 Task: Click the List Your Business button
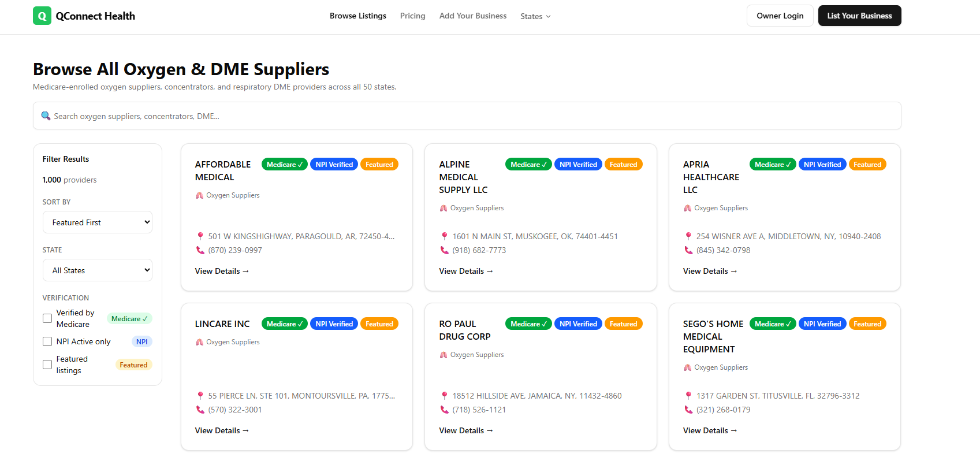point(859,16)
